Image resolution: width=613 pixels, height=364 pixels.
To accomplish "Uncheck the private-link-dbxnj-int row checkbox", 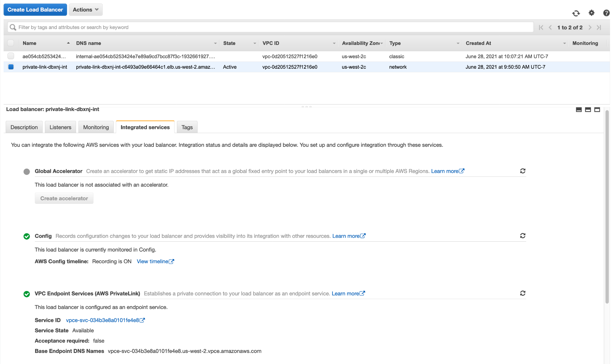I will tap(11, 67).
